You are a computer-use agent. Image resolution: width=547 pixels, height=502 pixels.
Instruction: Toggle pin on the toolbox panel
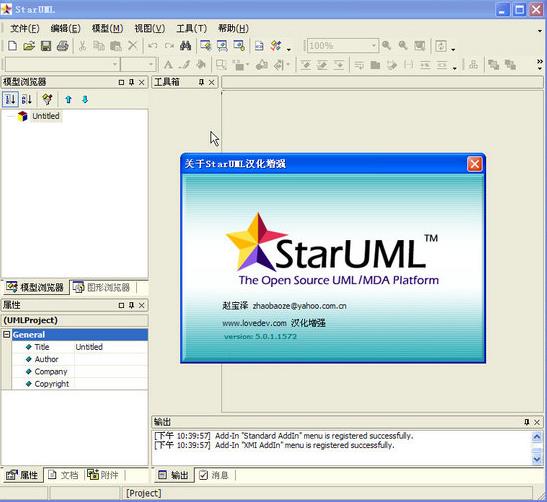[201, 82]
